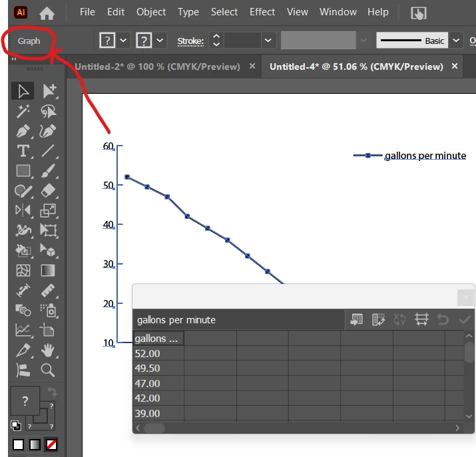Close the Untitled-4 document tab
Image resolution: width=476 pixels, height=457 pixels.
coord(455,66)
